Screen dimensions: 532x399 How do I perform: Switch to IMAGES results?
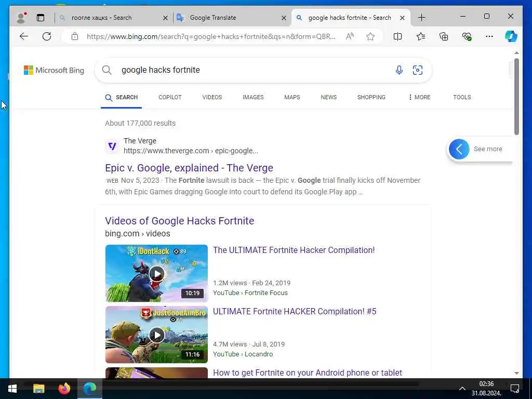pos(253,97)
